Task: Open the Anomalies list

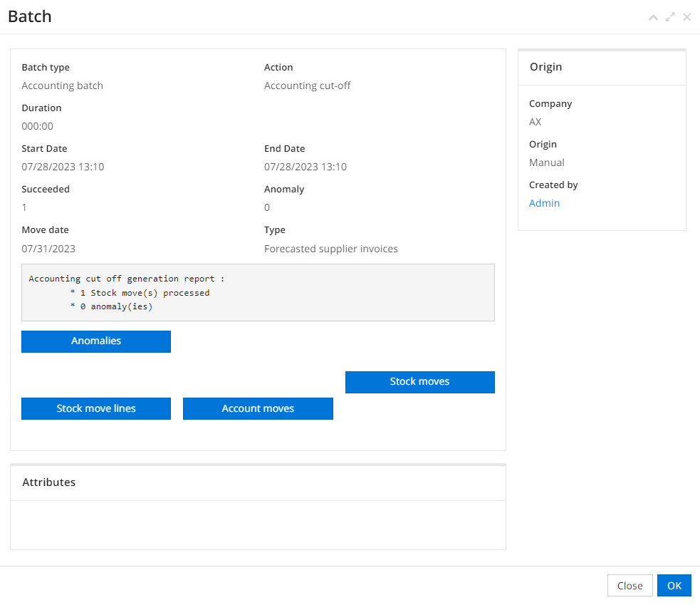Action: [x=96, y=341]
